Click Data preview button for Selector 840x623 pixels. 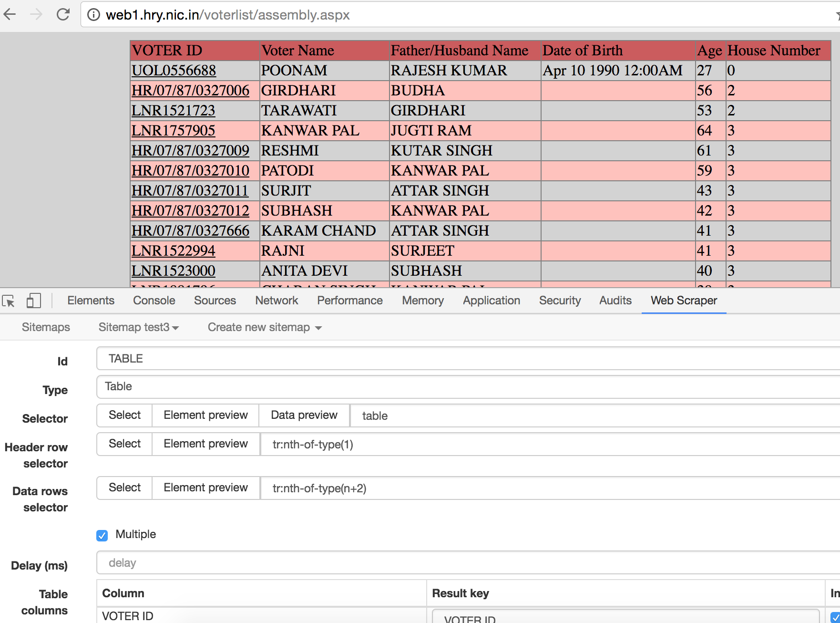pyautogui.click(x=304, y=415)
